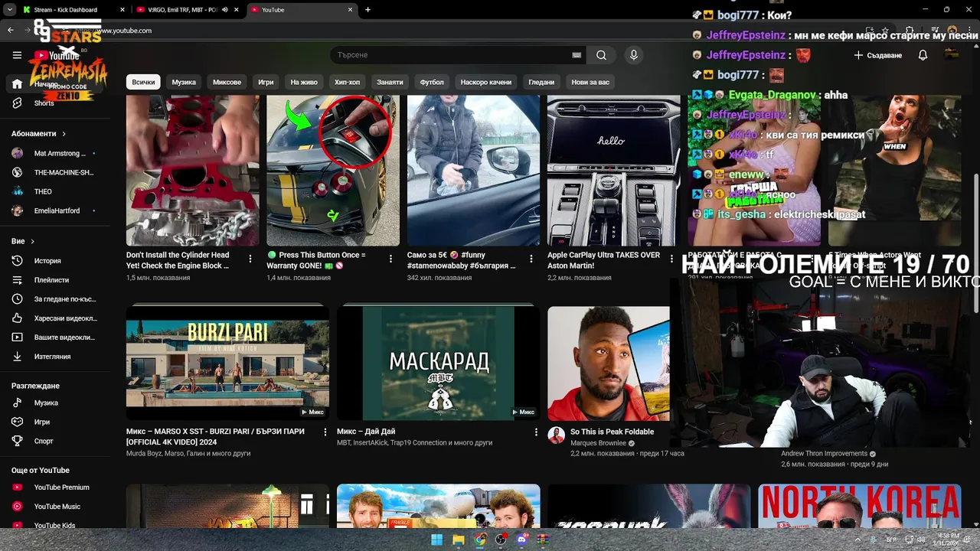
Task: Open Discord from the taskbar
Action: click(522, 540)
